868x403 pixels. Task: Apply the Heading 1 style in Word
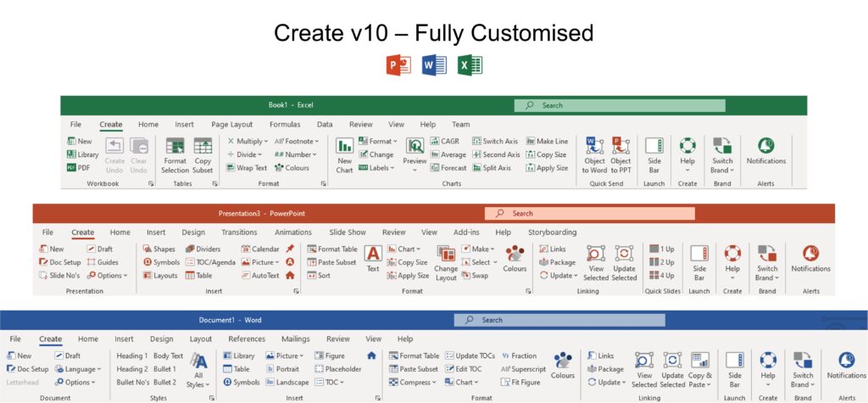131,356
